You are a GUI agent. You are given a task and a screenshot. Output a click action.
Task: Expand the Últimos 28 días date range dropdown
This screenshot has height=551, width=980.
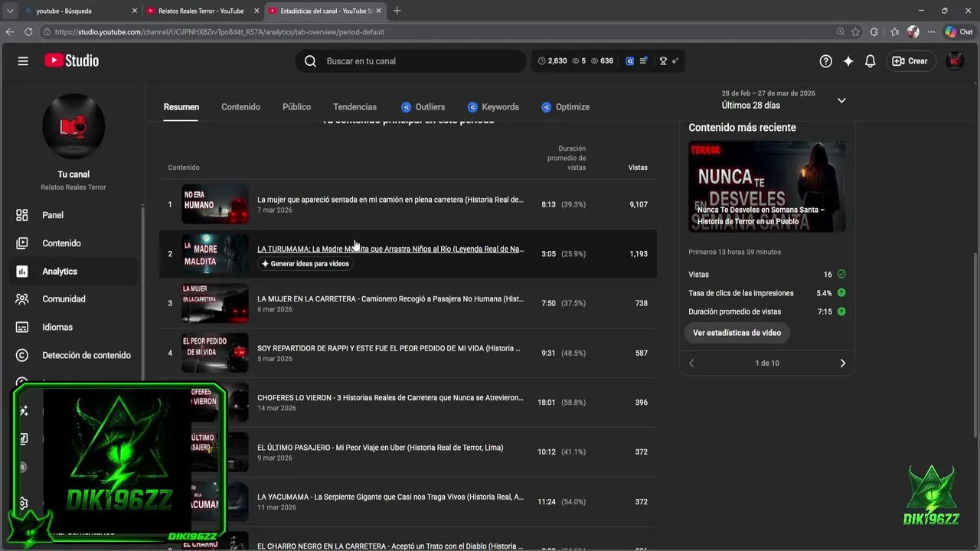click(x=841, y=100)
